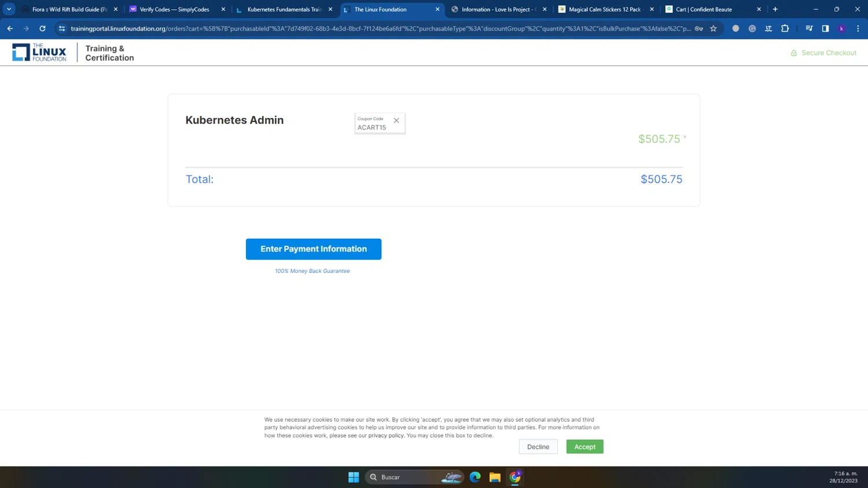Image resolution: width=868 pixels, height=488 pixels.
Task: Reload the current page
Action: click(42, 28)
